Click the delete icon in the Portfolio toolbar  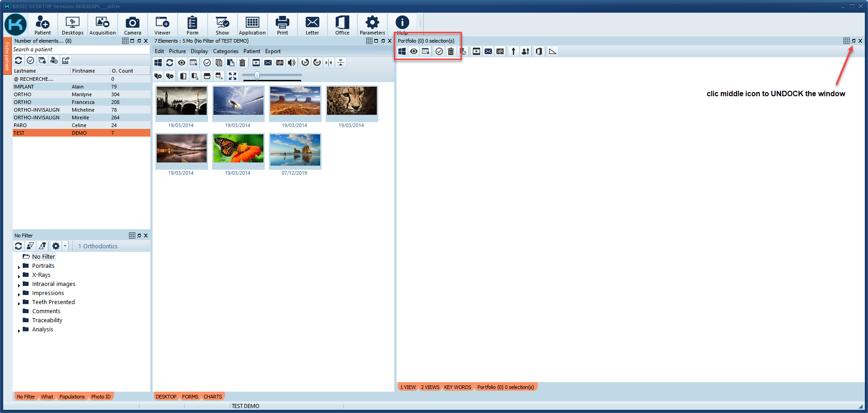coord(450,51)
